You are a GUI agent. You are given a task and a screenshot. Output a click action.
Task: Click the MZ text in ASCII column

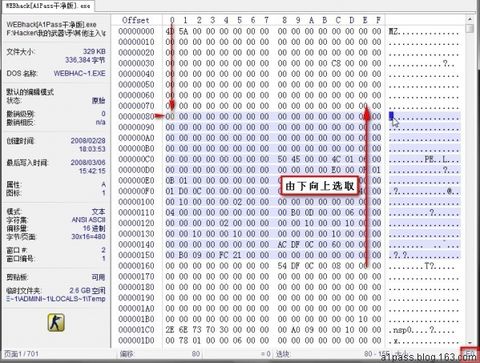[393, 32]
